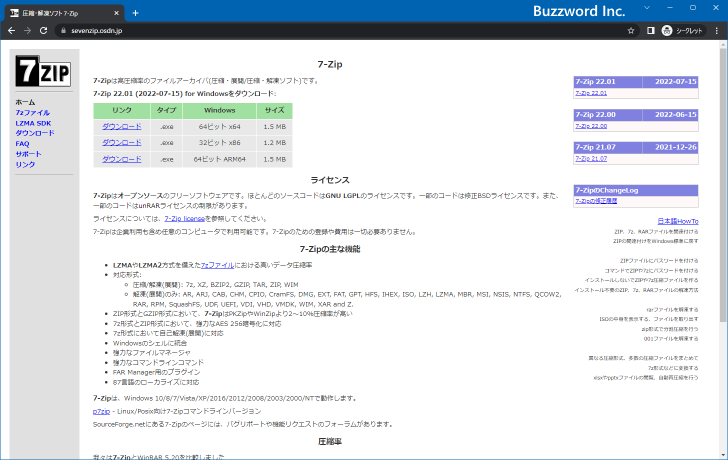This screenshot has width=728, height=460.
Task: Download the 32ビット x86 installer
Action: coord(122,143)
